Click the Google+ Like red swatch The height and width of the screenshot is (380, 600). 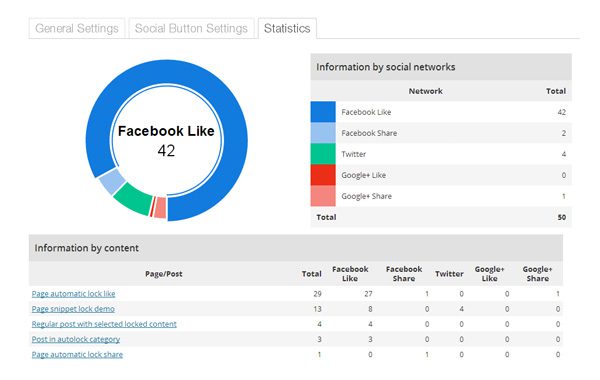coord(323,175)
